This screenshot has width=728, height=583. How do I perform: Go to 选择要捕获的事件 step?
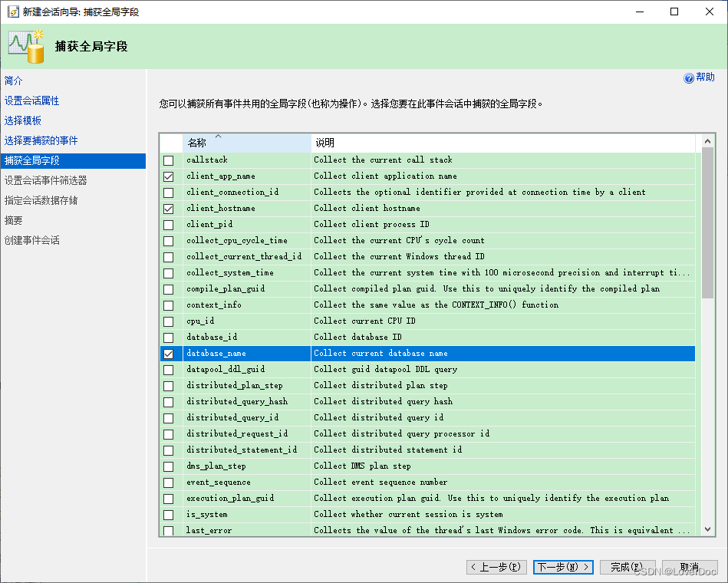(41, 140)
